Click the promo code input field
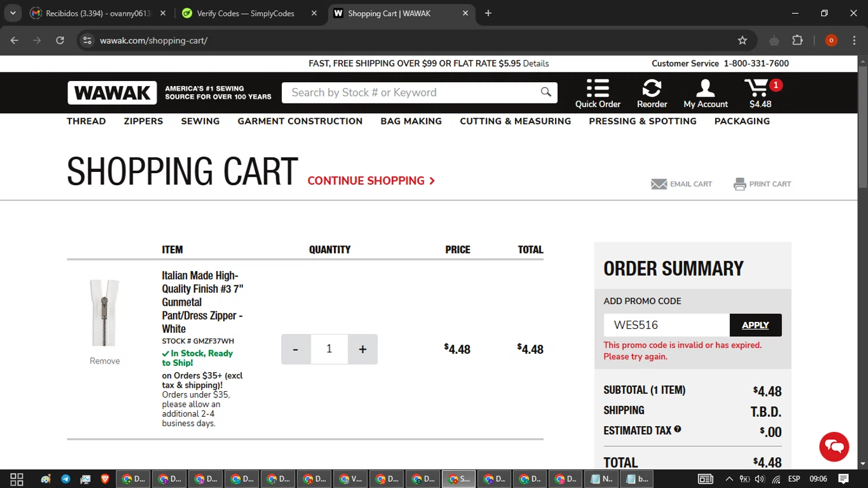The image size is (868, 488). click(x=667, y=325)
